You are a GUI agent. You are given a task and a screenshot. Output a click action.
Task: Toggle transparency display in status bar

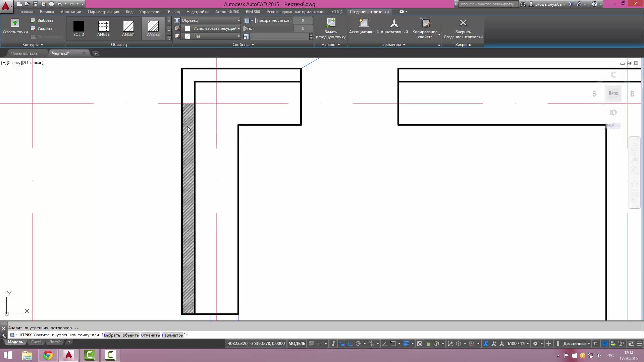click(x=420, y=344)
